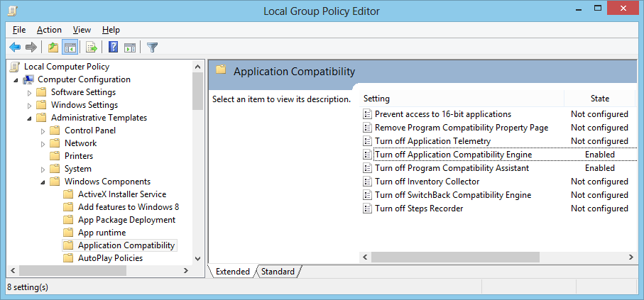Toggle Show/Hide Console Tree icon

70,48
